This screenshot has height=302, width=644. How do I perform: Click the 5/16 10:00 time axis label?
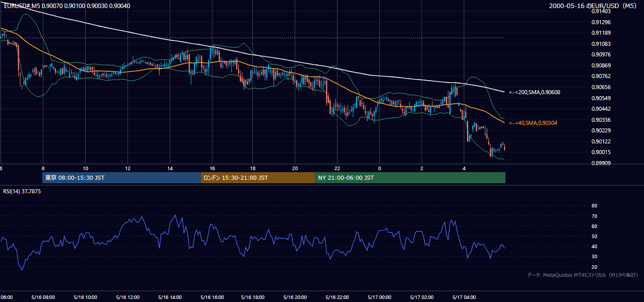click(85, 297)
